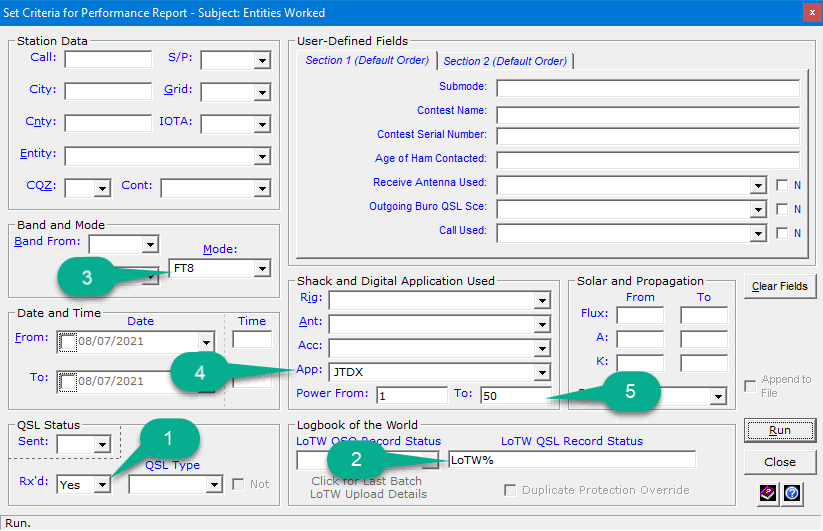Check the N box for Call Used

[x=782, y=233]
